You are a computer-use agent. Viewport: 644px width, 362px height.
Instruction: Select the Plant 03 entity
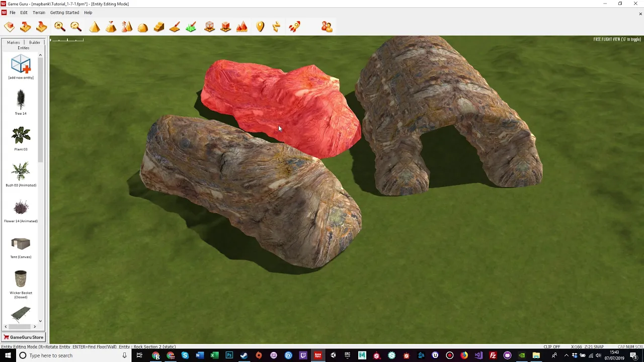point(21,138)
